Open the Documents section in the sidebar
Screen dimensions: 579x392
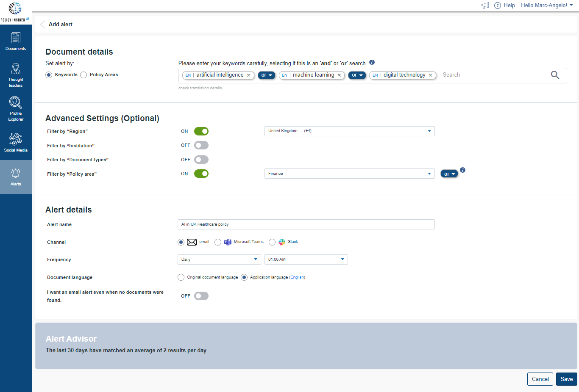[x=16, y=41]
